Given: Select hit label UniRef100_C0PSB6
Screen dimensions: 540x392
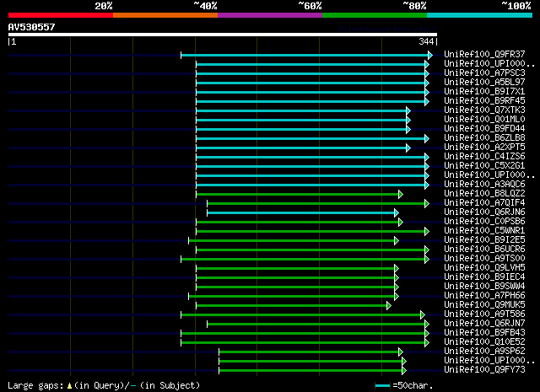Looking at the screenshot, I should (484, 221).
